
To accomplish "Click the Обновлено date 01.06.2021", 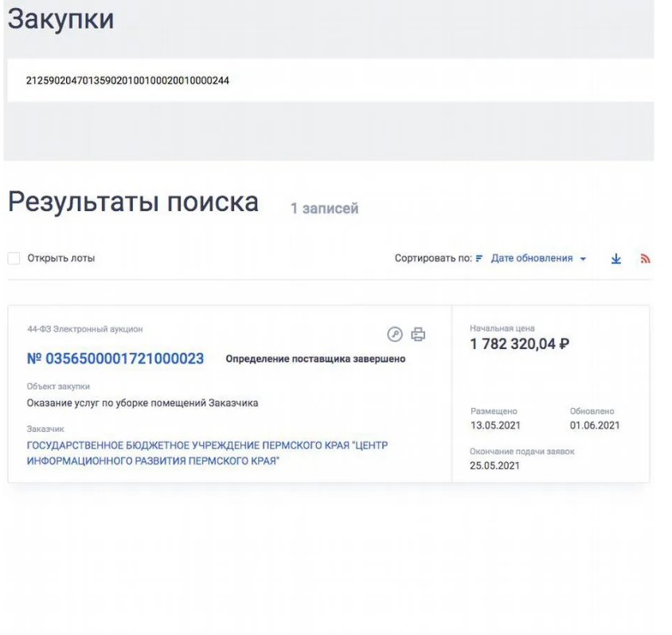I will click(x=595, y=425).
